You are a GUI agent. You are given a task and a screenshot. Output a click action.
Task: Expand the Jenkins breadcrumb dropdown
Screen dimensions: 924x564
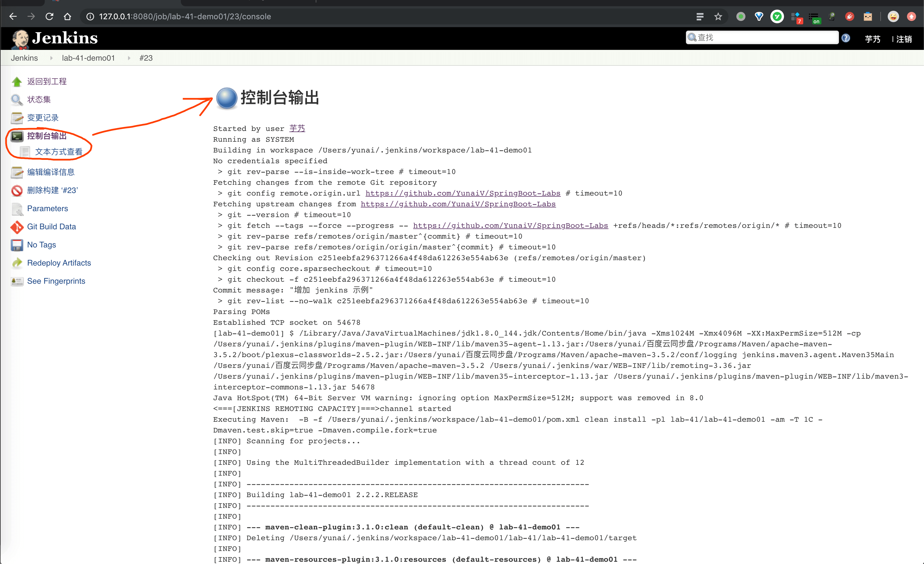(x=50, y=59)
